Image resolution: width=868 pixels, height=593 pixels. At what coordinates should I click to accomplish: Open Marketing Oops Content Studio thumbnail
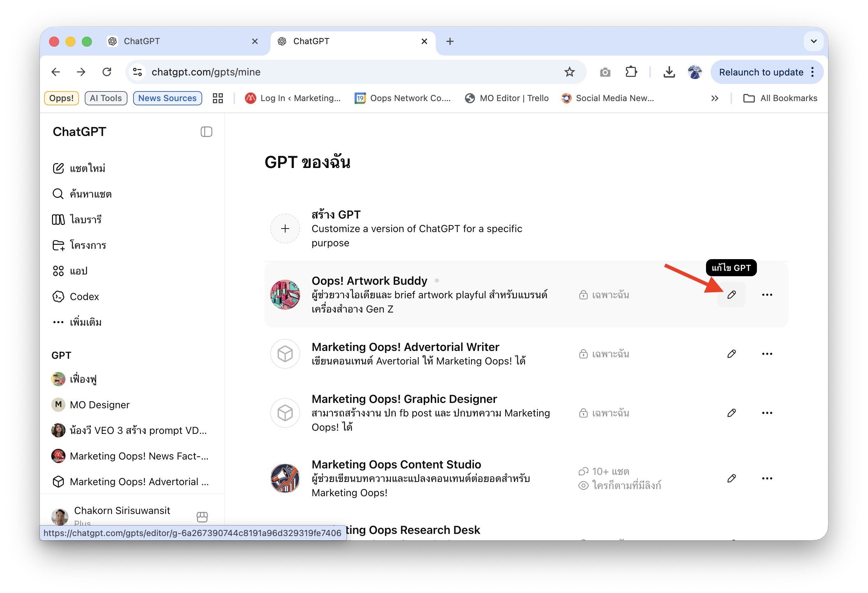(x=285, y=478)
